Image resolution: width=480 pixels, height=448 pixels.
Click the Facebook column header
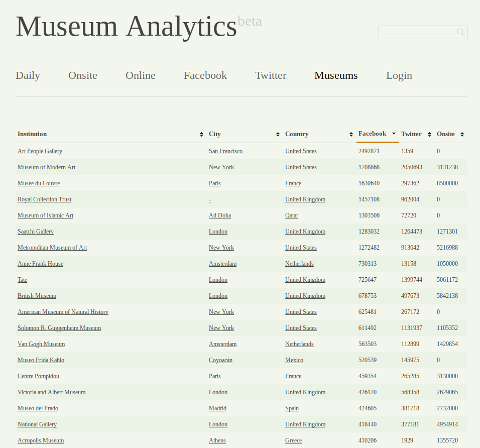point(372,134)
